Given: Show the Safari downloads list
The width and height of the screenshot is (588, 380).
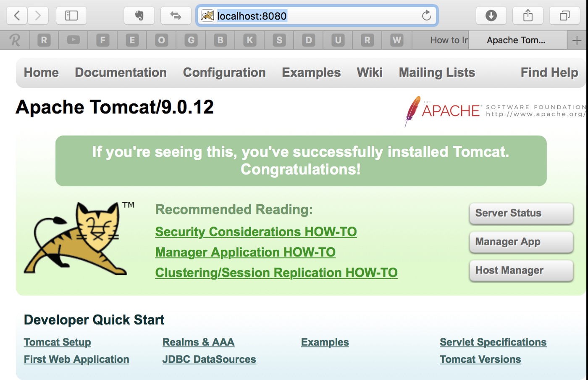Looking at the screenshot, I should click(x=491, y=16).
